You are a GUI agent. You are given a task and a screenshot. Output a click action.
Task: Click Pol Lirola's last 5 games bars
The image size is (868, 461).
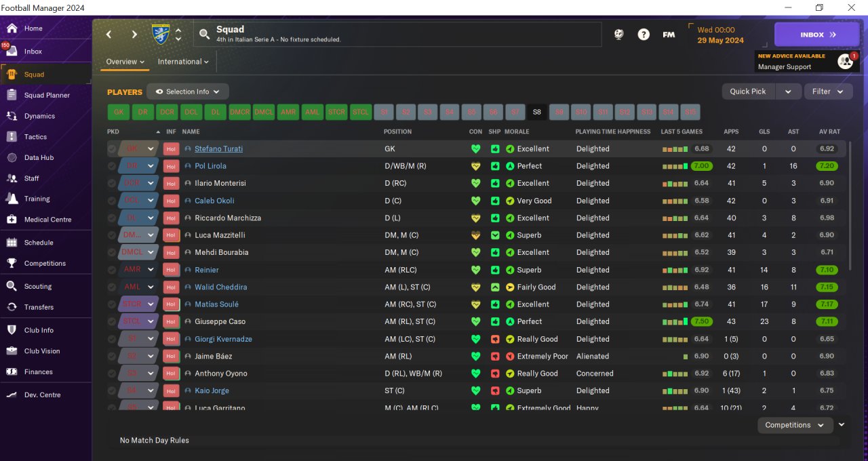(x=675, y=166)
